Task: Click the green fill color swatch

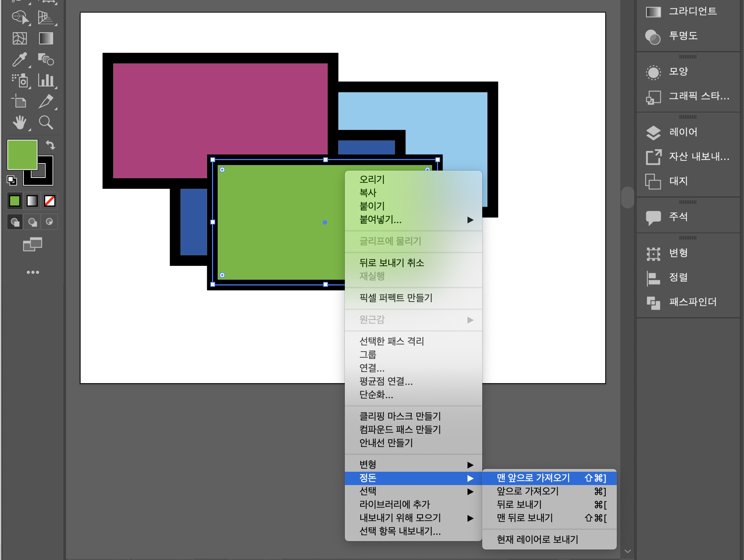Action: (x=22, y=154)
